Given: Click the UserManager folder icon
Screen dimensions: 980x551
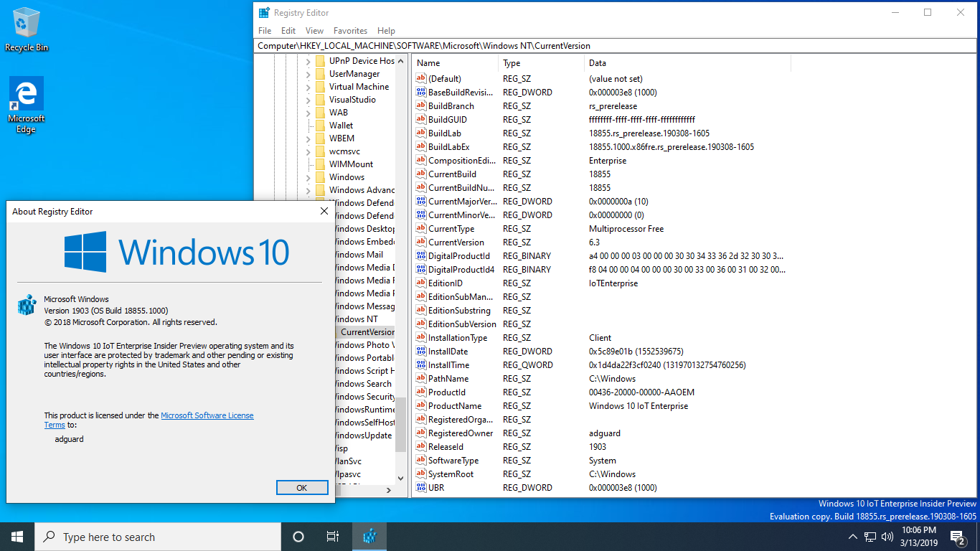Looking at the screenshot, I should (x=320, y=74).
